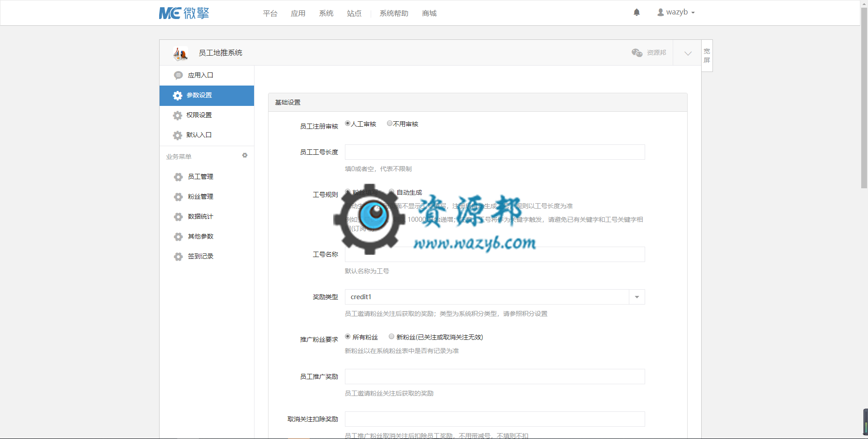The height and width of the screenshot is (439, 868).
Task: Open 应用 in the top navigation
Action: pos(298,14)
